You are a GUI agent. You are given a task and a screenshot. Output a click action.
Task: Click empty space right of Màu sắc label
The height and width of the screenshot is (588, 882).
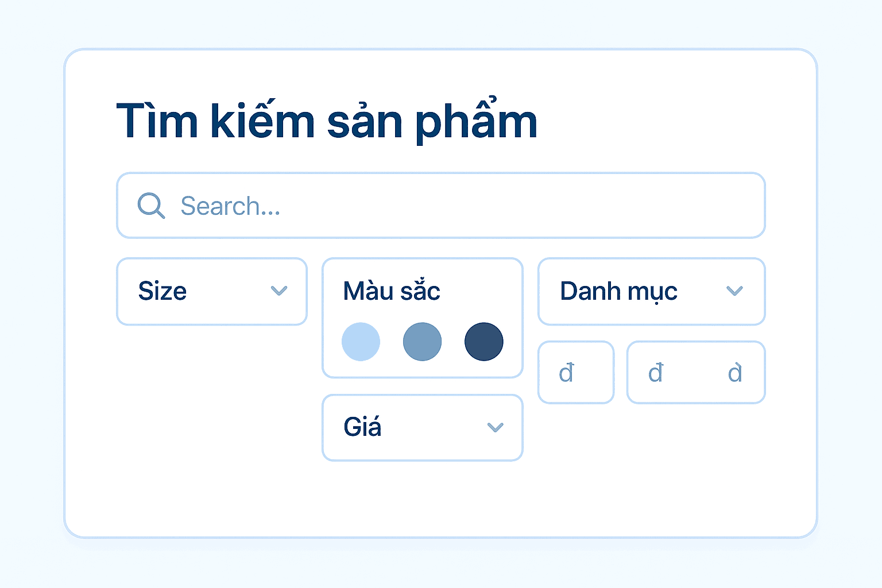click(482, 291)
